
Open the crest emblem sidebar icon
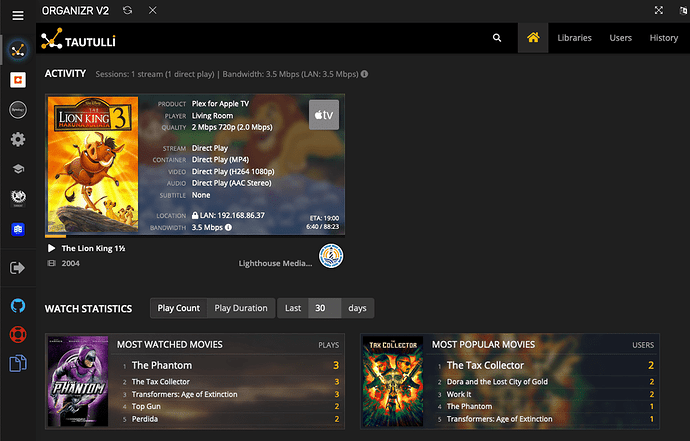18,198
